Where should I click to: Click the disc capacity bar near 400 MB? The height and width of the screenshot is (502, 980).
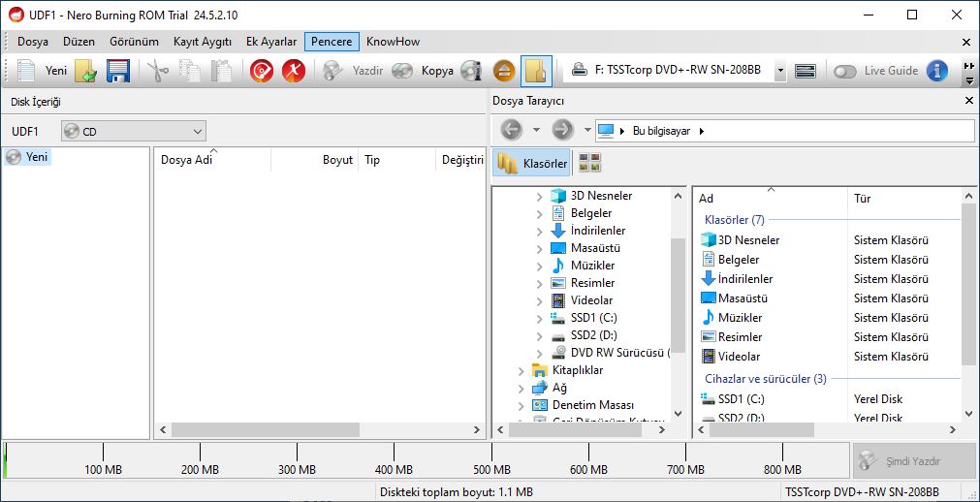tap(394, 460)
